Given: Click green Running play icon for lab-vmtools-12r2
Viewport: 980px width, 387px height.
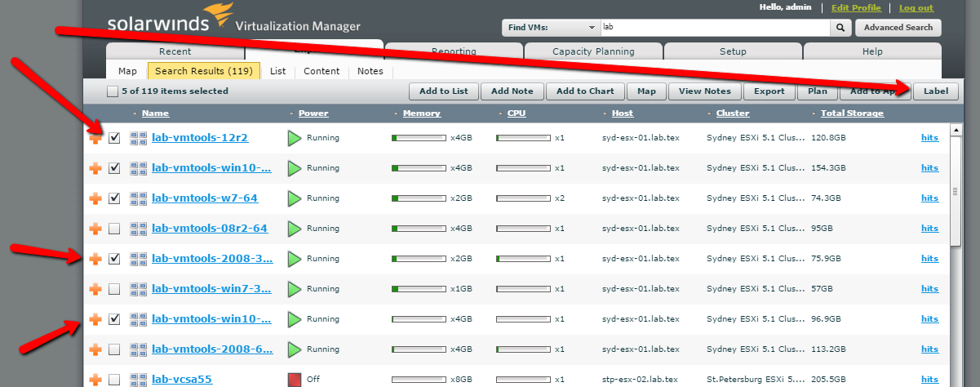Looking at the screenshot, I should (x=295, y=138).
